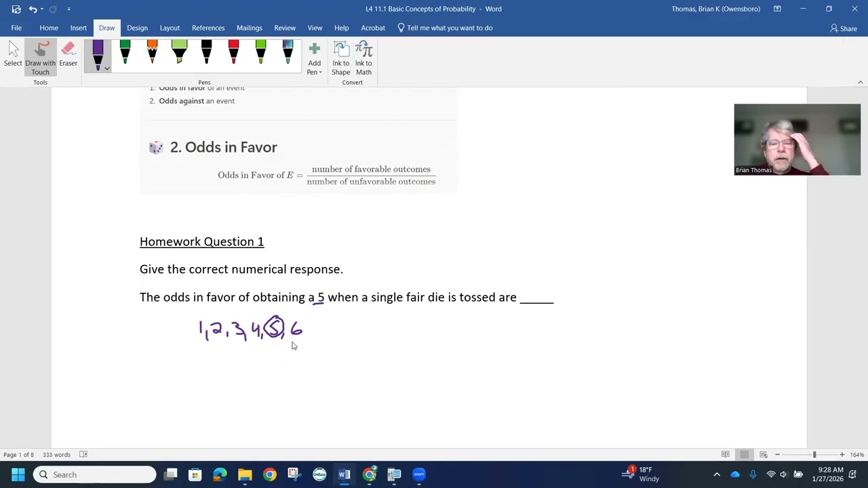The image size is (868, 488).
Task: Open the Layout tab
Action: [x=170, y=28]
